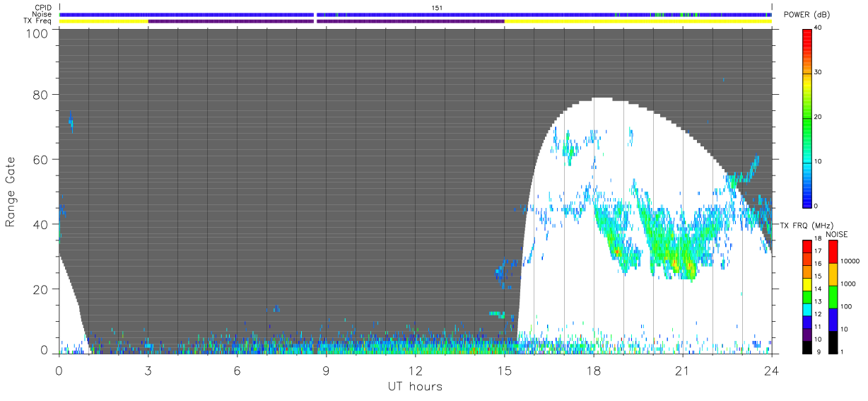Click the 'POWER (dB)' legend title
Image resolution: width=868 pixels, height=401 pixels.
(x=808, y=15)
